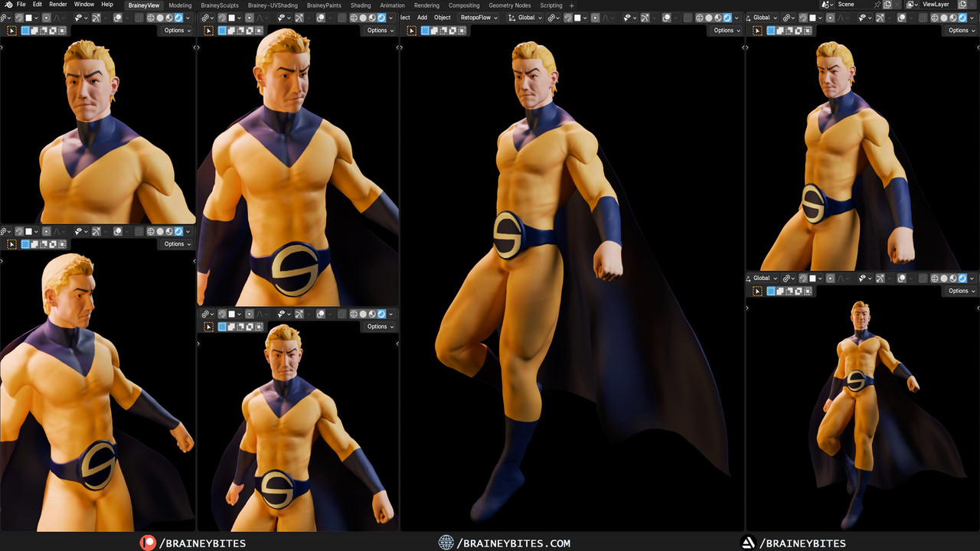Click the ViewLayer name field

click(936, 5)
